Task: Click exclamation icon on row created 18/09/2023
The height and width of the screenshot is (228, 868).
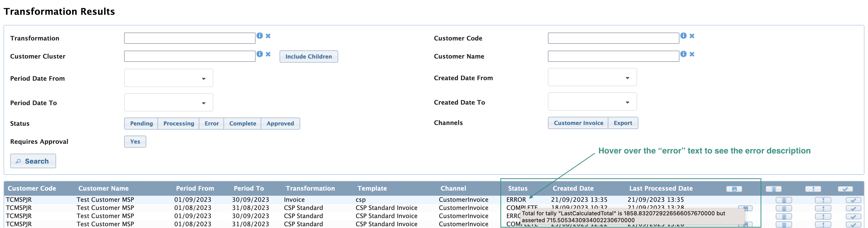Action: point(823,208)
